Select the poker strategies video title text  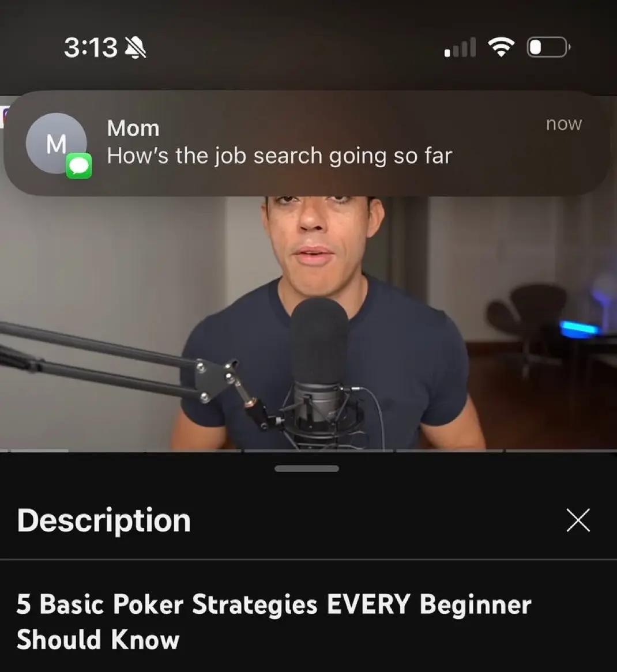click(274, 621)
